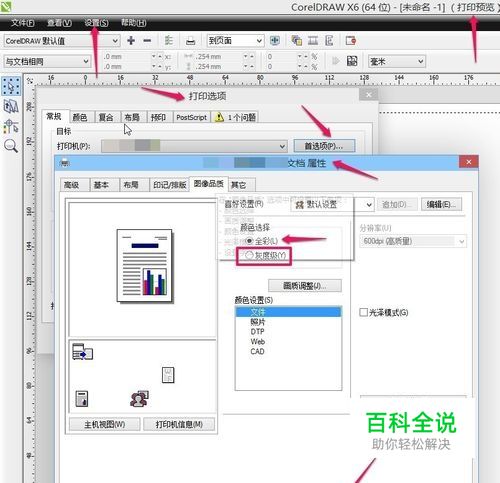
Task: Select 文件 in the color settings list
Action: click(x=288, y=312)
